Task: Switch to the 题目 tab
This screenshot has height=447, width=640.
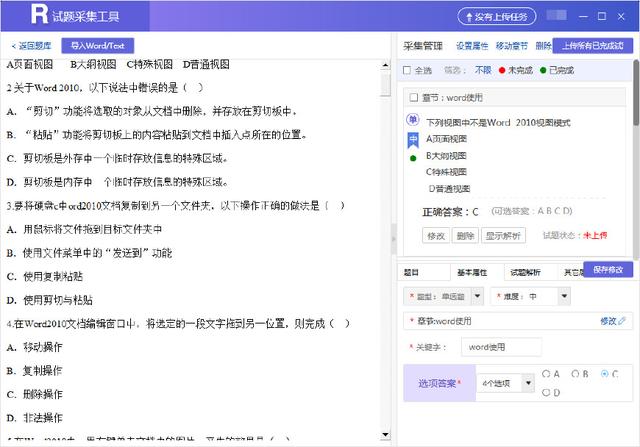Action: pyautogui.click(x=423, y=272)
